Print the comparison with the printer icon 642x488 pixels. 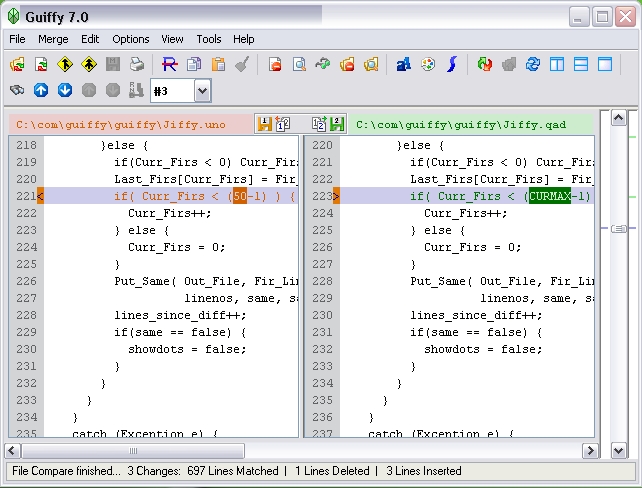click(137, 64)
